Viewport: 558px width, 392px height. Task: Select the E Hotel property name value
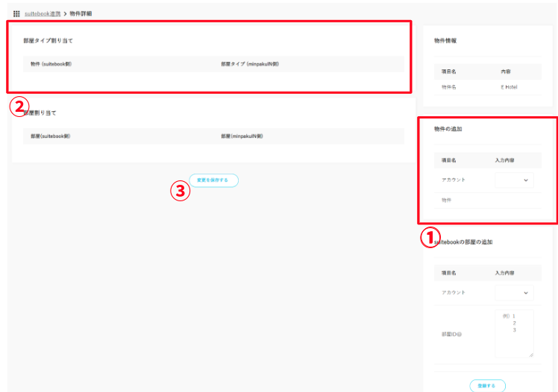[x=509, y=87]
